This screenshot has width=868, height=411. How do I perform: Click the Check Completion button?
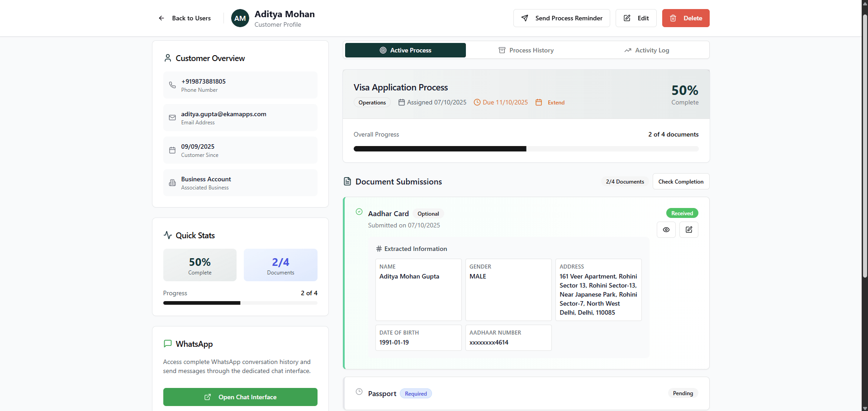(681, 182)
